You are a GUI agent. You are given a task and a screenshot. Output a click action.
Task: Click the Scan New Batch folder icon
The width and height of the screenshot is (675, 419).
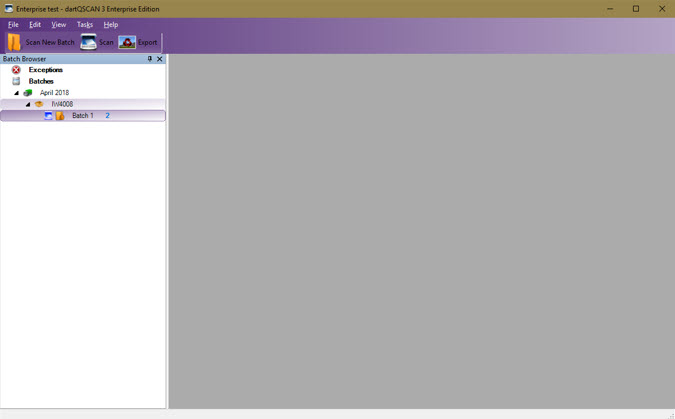tap(14, 42)
